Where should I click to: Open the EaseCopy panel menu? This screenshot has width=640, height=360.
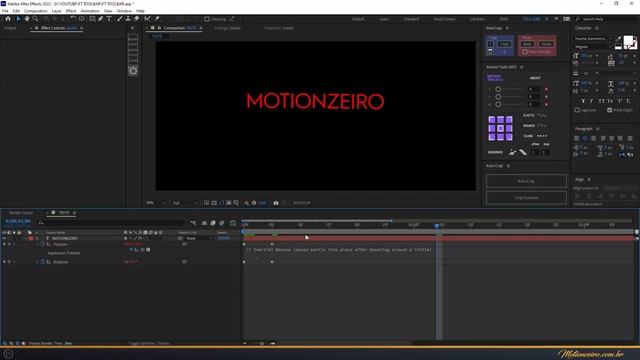[x=507, y=28]
